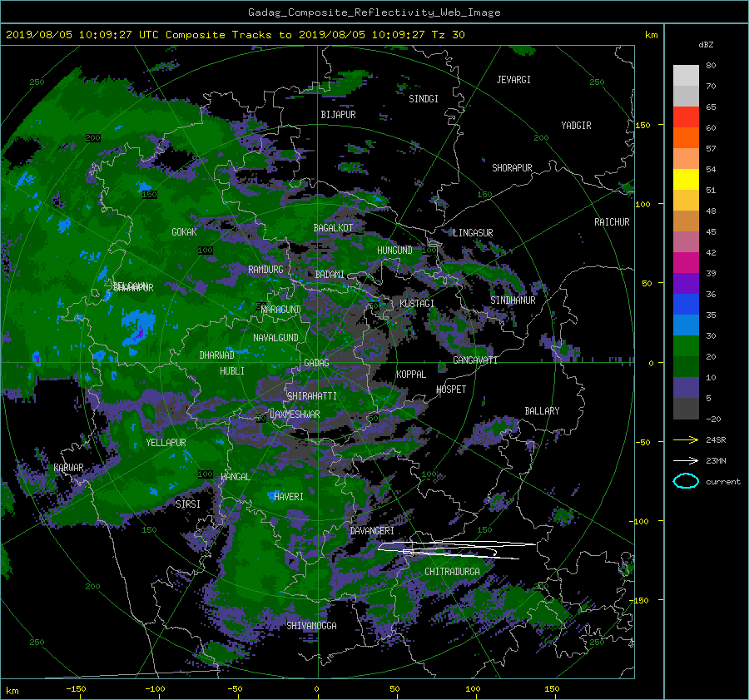Viewport: 749px width, 700px height.
Task: Click the 24SR yellow arrow legend icon
Action: pos(686,439)
